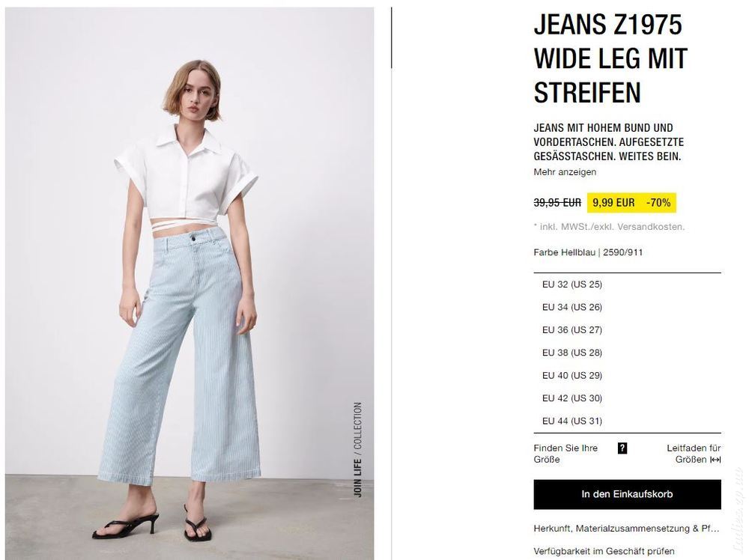Open Leitfaden für Größen guide
This screenshot has width=749, height=560.
pos(694,454)
